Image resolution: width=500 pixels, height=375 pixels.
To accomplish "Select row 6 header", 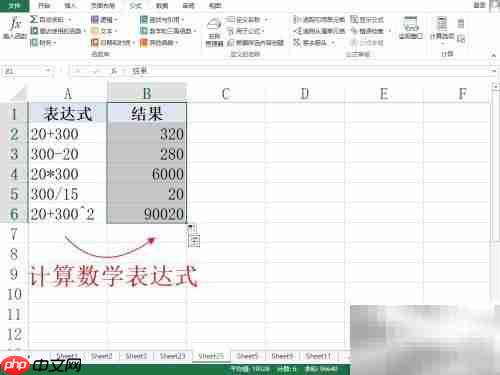I will tap(14, 214).
